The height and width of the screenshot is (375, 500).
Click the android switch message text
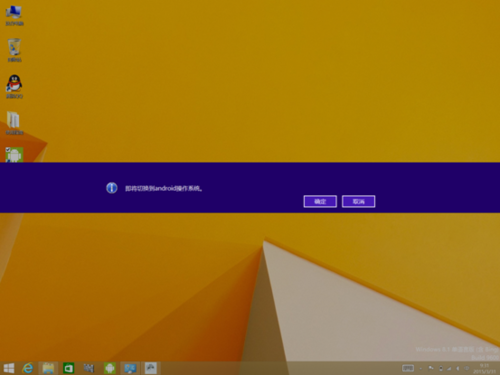(x=163, y=188)
